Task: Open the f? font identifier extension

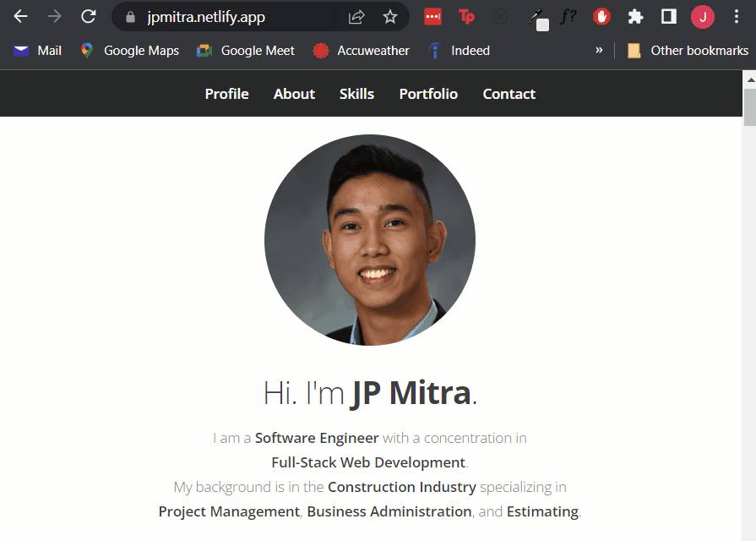Action: coord(568,17)
